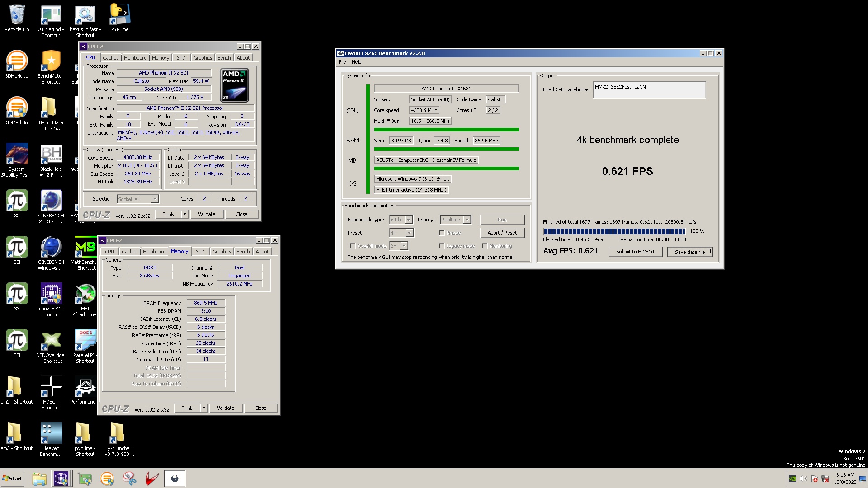The image size is (868, 488).
Task: Open D3DOverrider shortcut icon
Action: 51,346
